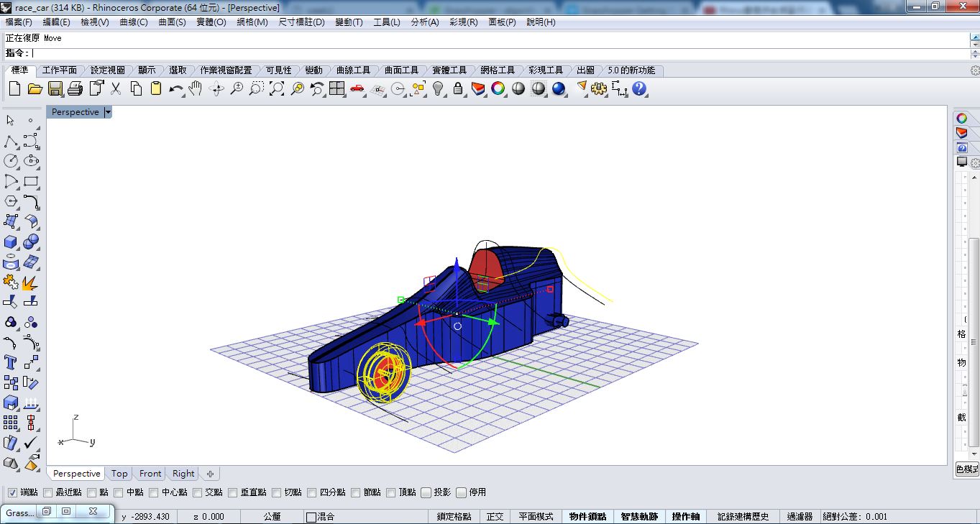This screenshot has width=980, height=524.
Task: Click the blue render sphere icon
Action: pyautogui.click(x=559, y=88)
